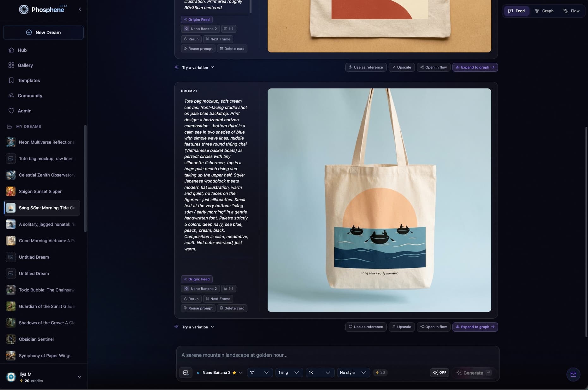Select the Obsidian Sentinel dream
The image size is (588, 390).
coord(42,339)
